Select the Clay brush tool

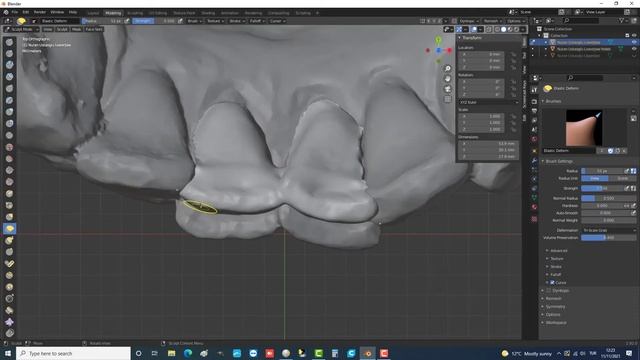coord(9,65)
